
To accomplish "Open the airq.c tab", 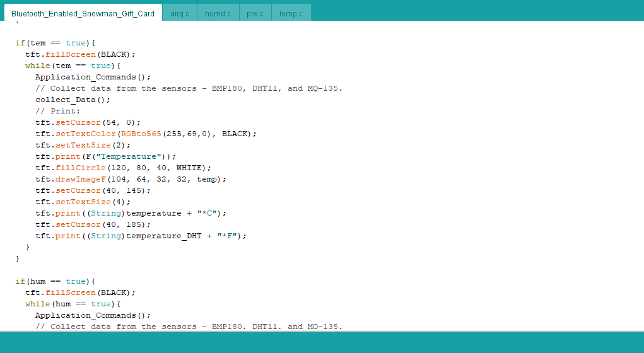I will click(180, 13).
